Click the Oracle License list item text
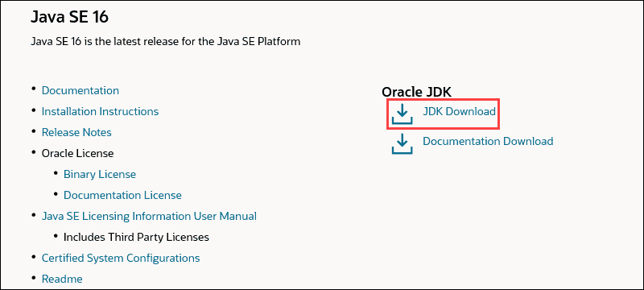Viewport: 644px width, 290px height. point(77,153)
